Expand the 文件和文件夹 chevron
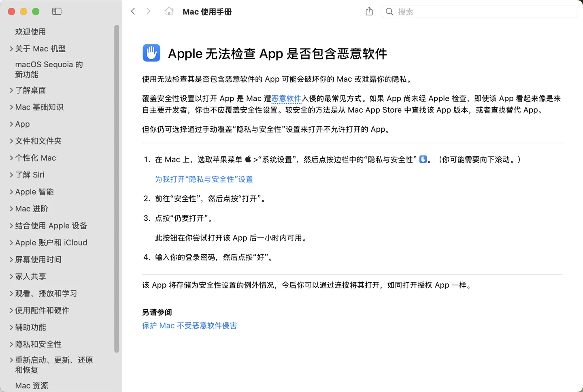 point(11,141)
